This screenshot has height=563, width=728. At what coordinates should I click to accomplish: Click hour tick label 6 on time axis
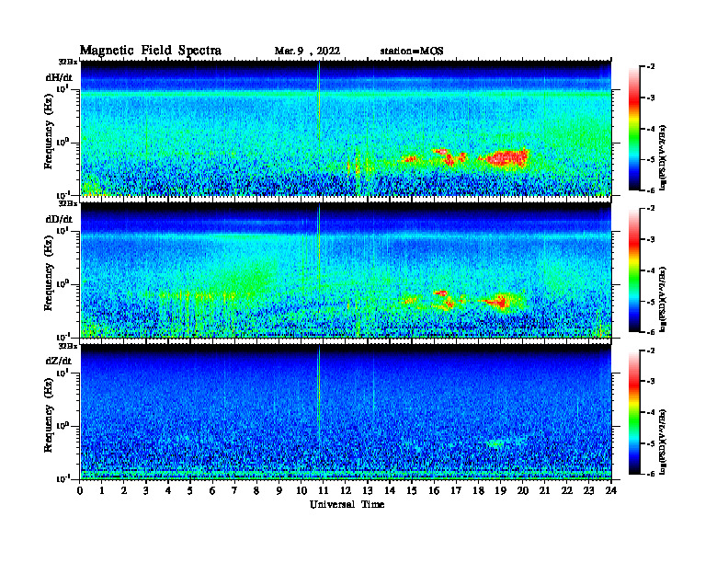pyautogui.click(x=212, y=491)
